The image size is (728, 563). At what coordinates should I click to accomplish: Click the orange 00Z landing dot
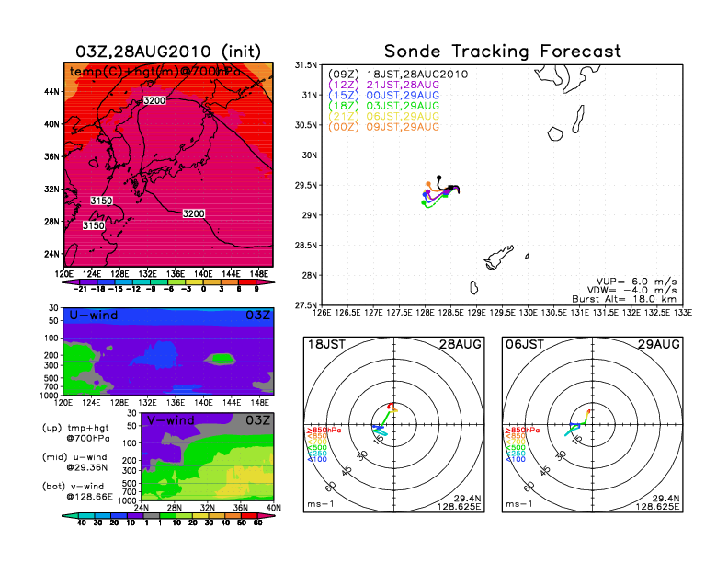(428, 184)
